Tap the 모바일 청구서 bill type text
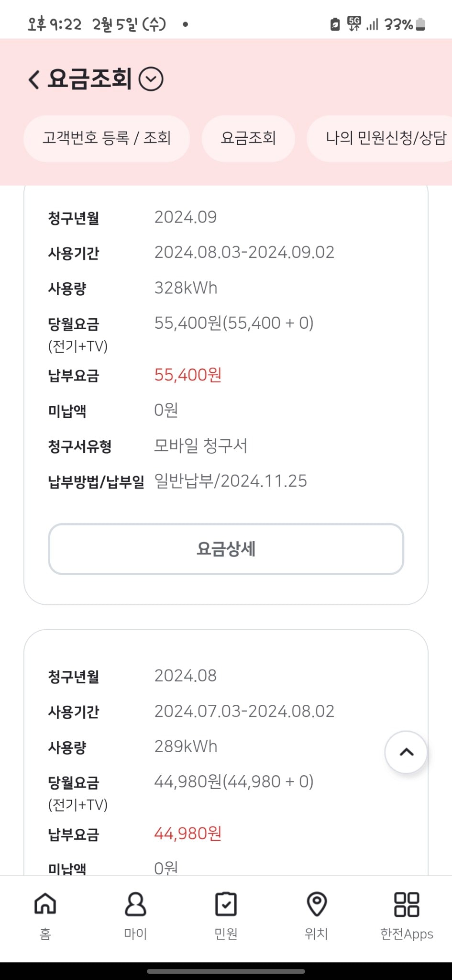This screenshot has height=980, width=452. click(201, 446)
